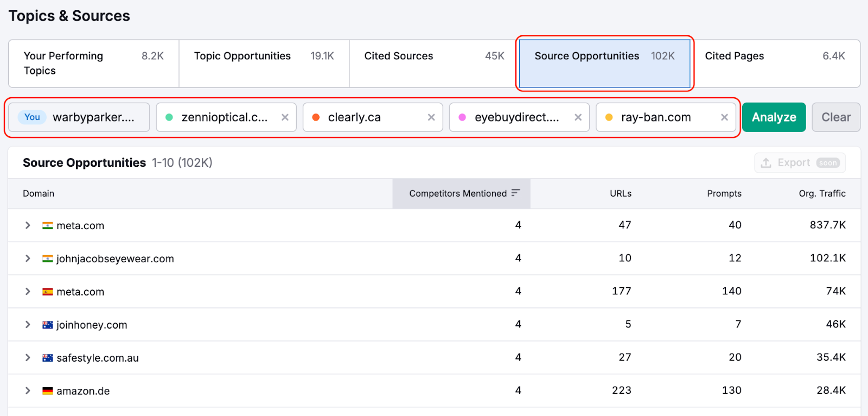Click the Export upload icon
The height and width of the screenshot is (416, 868).
(766, 163)
